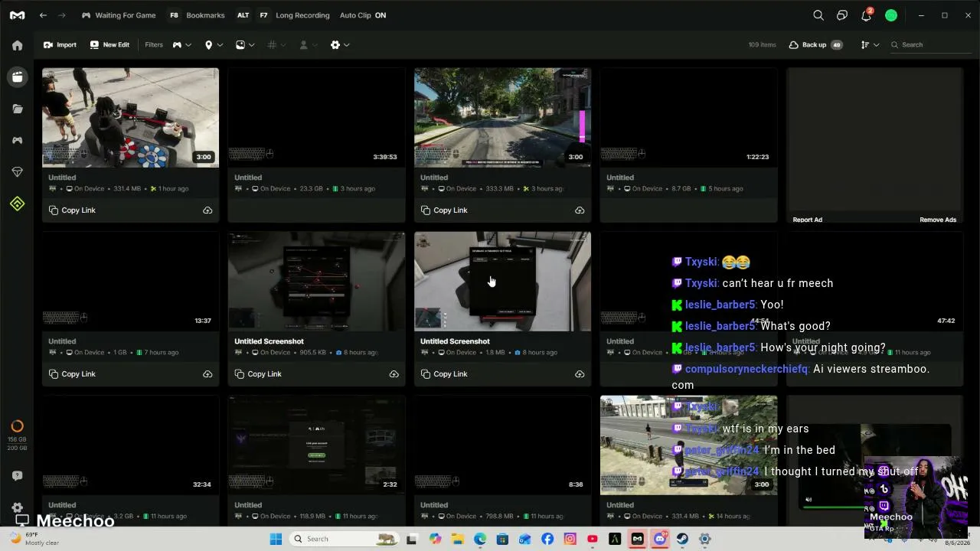Upload the 1 GB clip to cloud
980x551 pixels.
[207, 374]
